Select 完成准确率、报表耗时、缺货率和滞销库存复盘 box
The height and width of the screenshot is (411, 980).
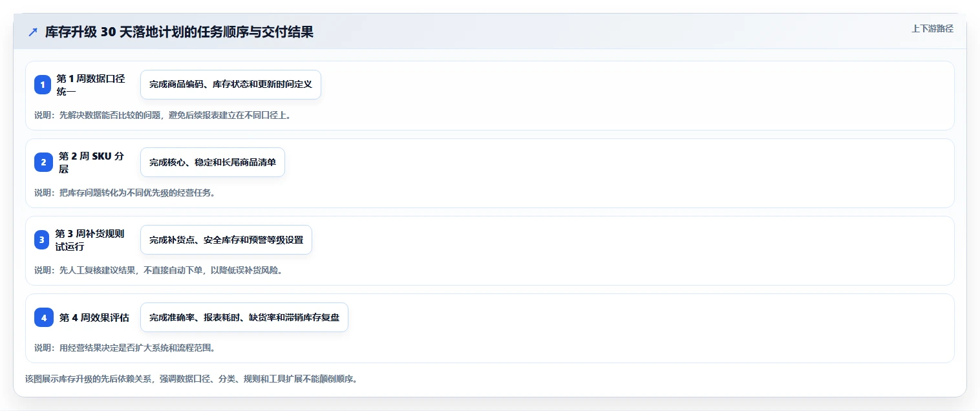coord(244,317)
